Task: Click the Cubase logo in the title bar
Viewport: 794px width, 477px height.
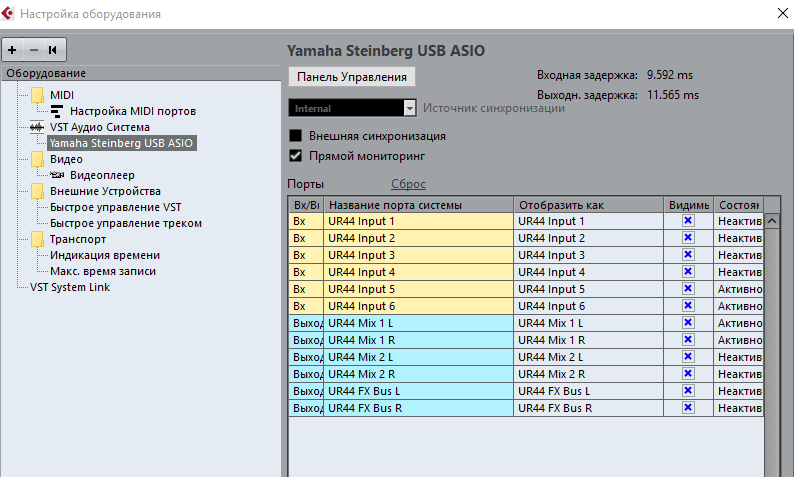Action: click(8, 13)
